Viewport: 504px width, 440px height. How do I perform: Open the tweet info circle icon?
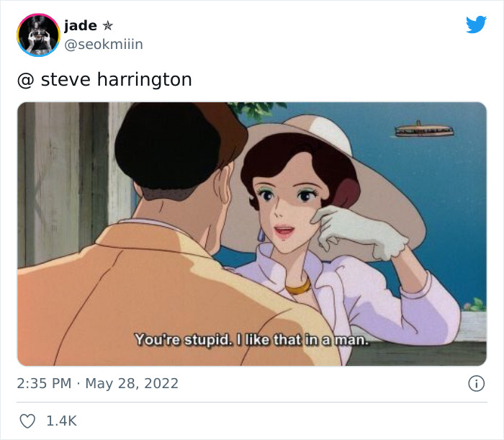coord(477,383)
